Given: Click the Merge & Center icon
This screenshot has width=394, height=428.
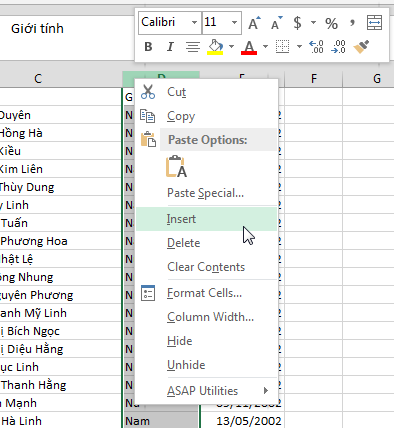Looking at the screenshot, I should (374, 23).
